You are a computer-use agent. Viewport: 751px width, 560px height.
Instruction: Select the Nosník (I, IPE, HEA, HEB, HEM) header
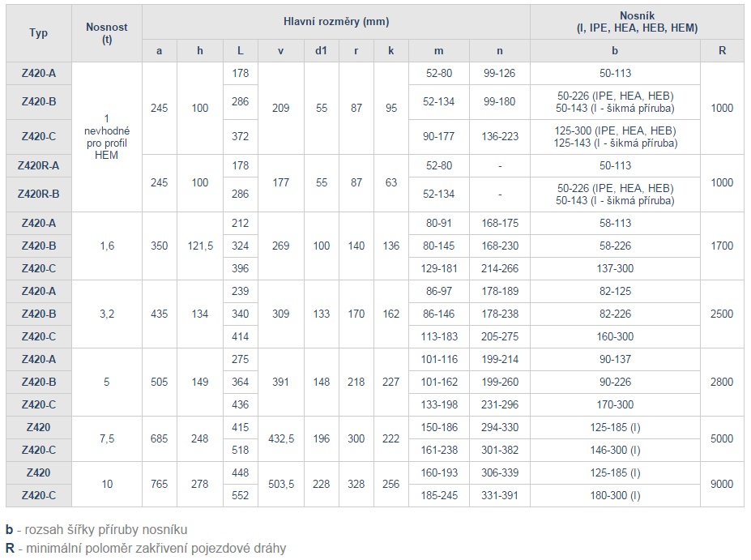pos(636,21)
